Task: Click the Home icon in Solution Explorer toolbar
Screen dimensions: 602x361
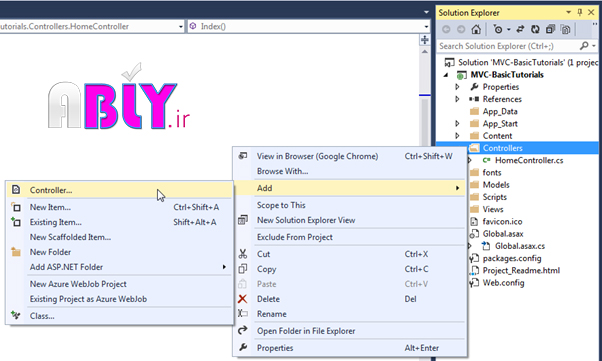Action: tap(476, 29)
